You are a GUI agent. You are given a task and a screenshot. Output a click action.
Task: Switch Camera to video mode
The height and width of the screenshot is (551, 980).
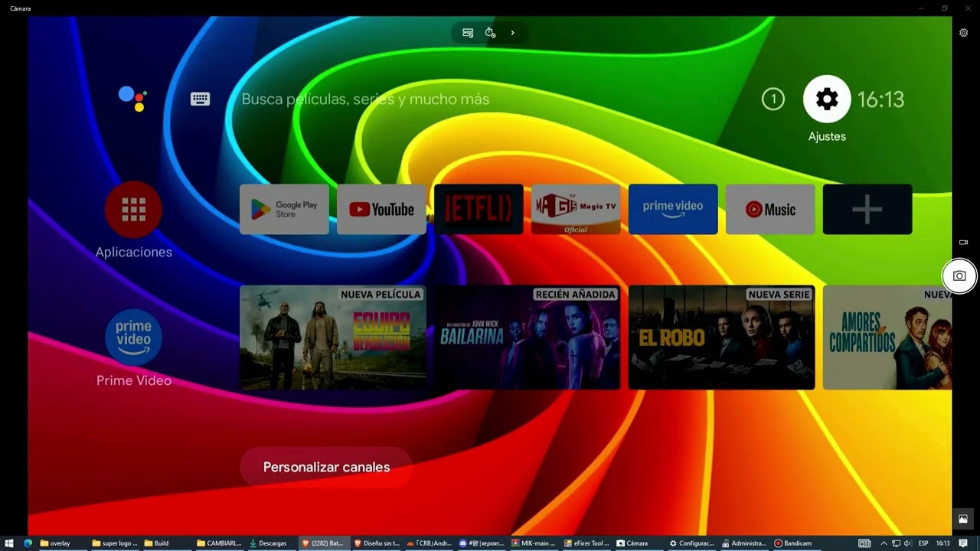point(963,243)
